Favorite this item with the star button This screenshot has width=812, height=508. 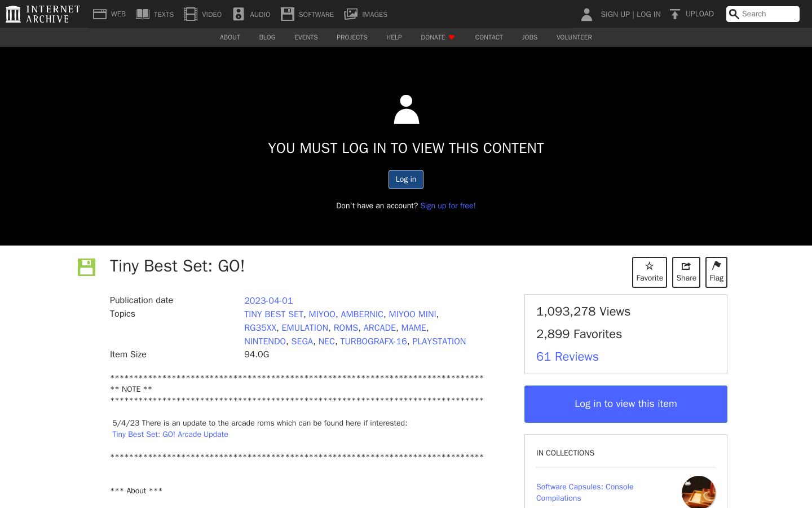click(650, 272)
